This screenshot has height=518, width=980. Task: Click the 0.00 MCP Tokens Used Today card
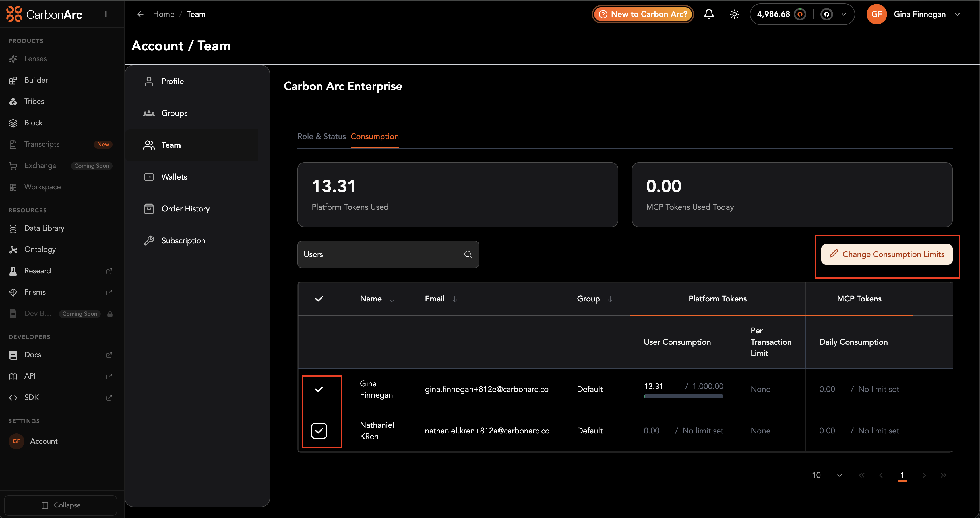(792, 194)
